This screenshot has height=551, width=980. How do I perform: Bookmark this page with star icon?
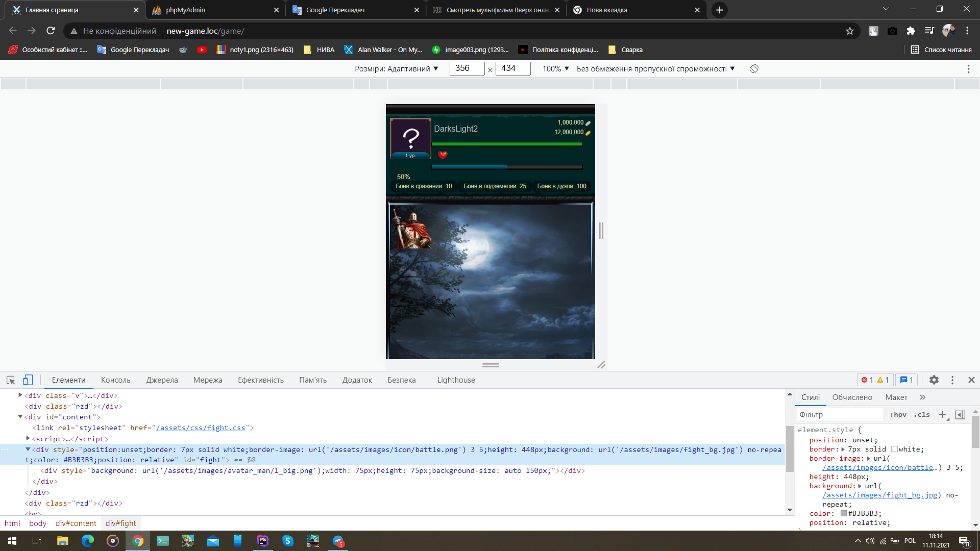849,31
